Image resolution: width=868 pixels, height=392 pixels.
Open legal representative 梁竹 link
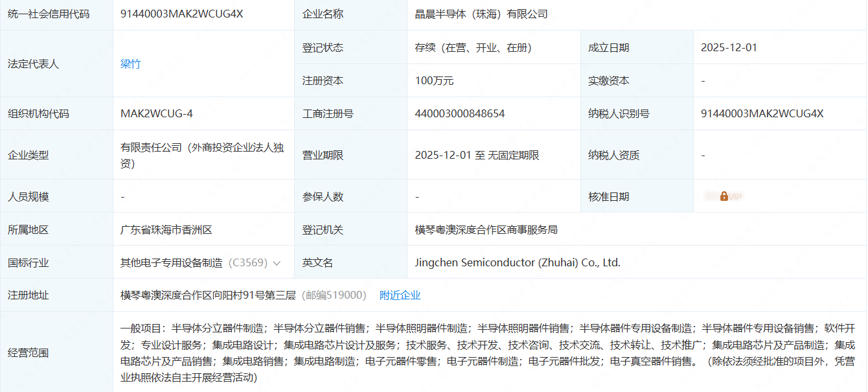tap(130, 63)
